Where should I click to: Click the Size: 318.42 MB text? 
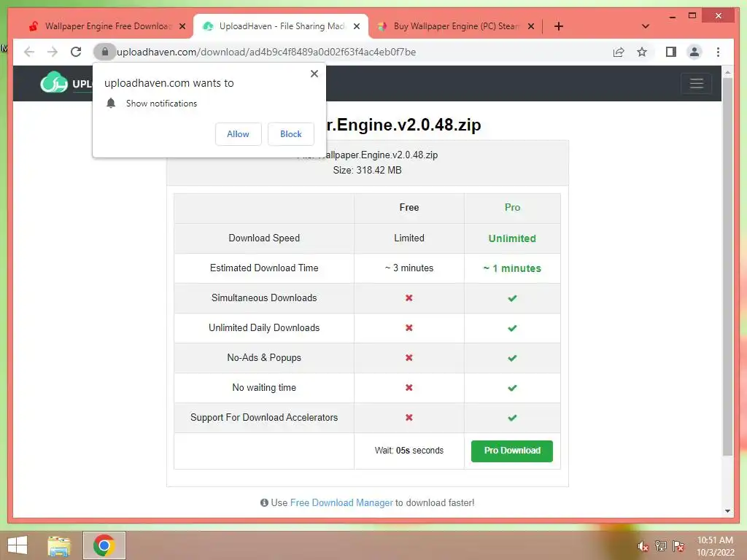pos(368,171)
